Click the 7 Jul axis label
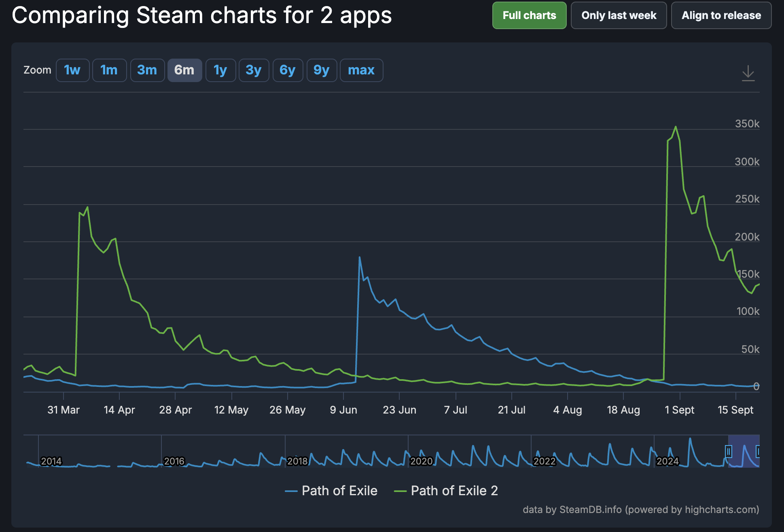 click(456, 410)
